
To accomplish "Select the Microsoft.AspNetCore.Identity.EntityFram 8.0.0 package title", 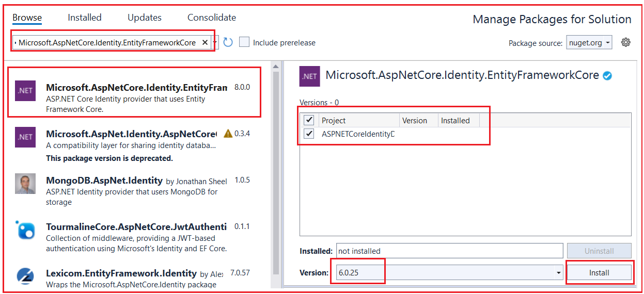I will (x=137, y=88).
